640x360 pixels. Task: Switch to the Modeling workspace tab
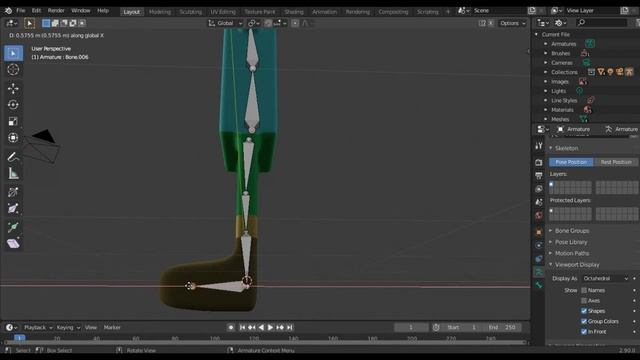pos(160,12)
